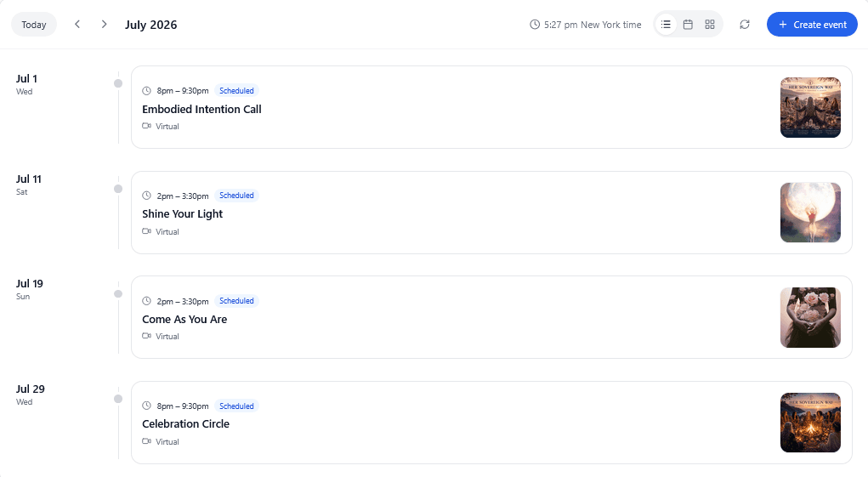
Task: Select the Jul 11 timeline dot
Action: 118,189
